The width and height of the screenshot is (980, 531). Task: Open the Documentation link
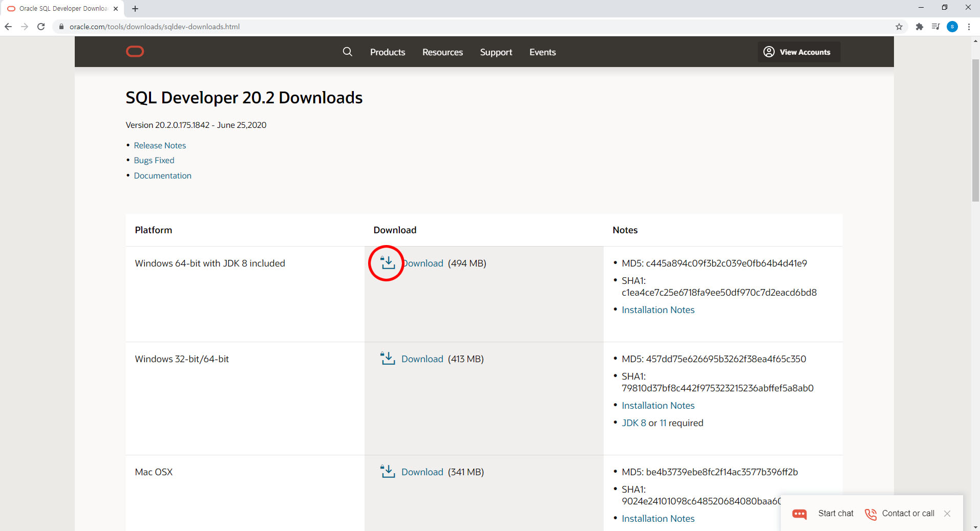click(163, 175)
